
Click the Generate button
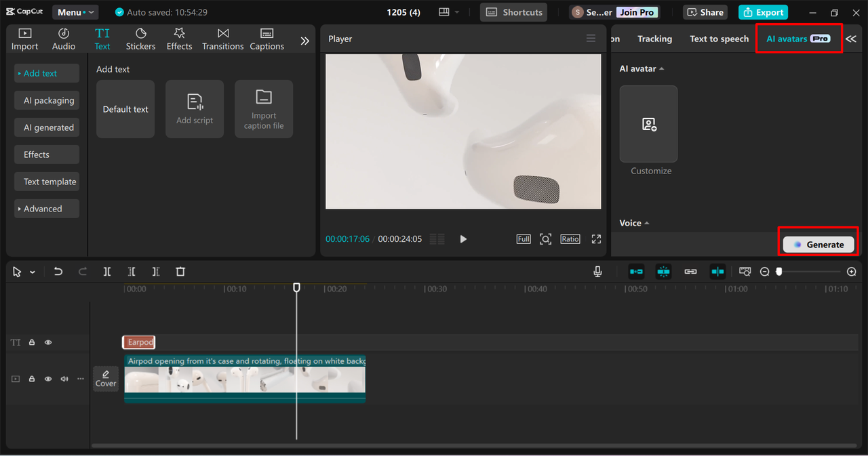[x=818, y=245]
